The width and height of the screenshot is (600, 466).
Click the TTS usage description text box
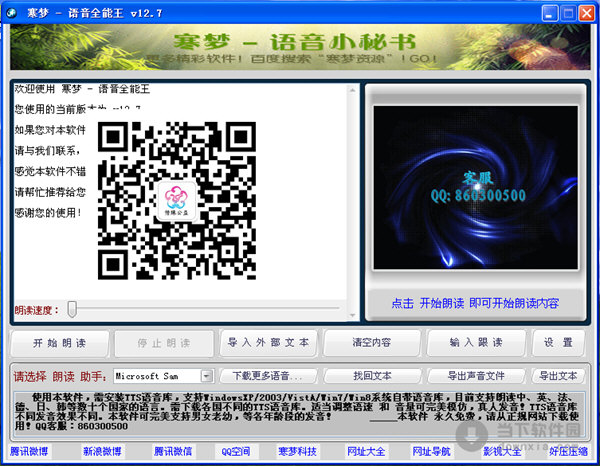tap(300, 414)
